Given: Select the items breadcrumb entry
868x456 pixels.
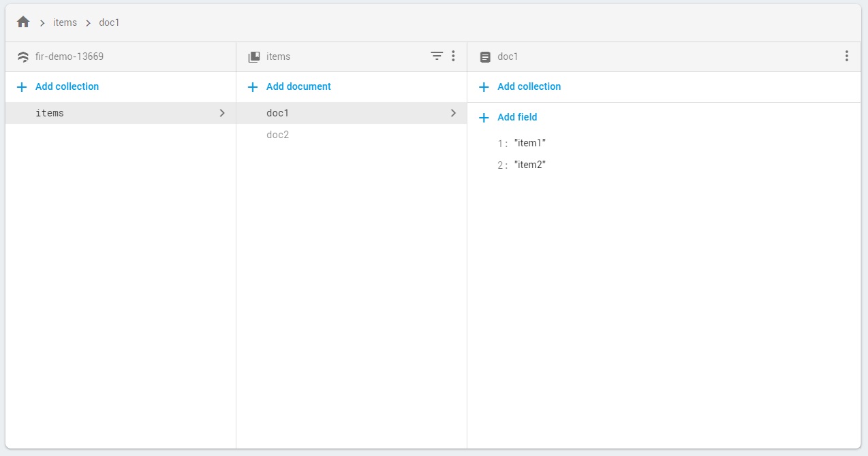Looking at the screenshot, I should (65, 22).
